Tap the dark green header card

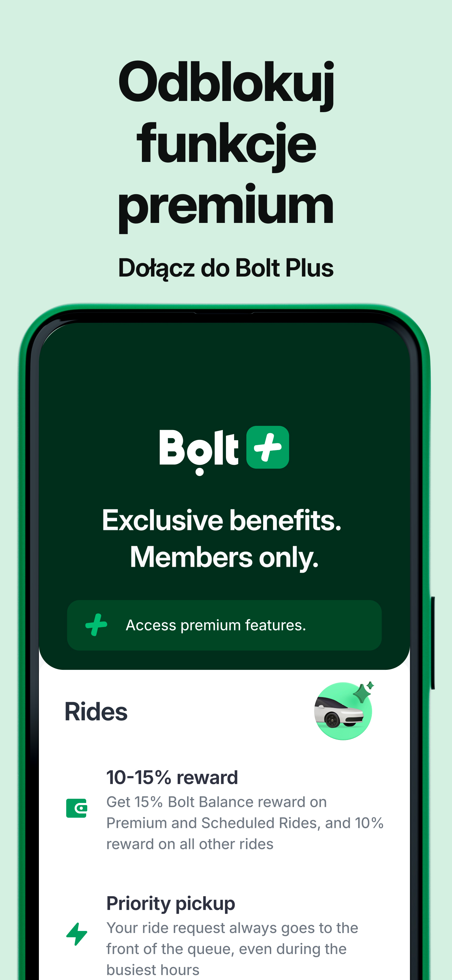point(224,496)
